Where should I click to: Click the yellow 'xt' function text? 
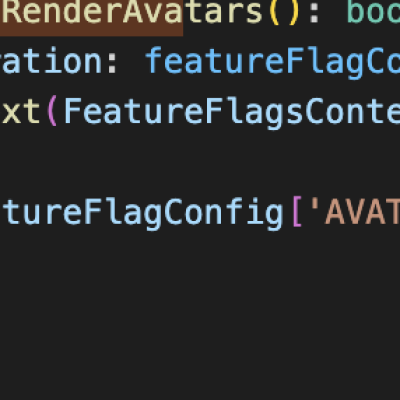point(21,112)
